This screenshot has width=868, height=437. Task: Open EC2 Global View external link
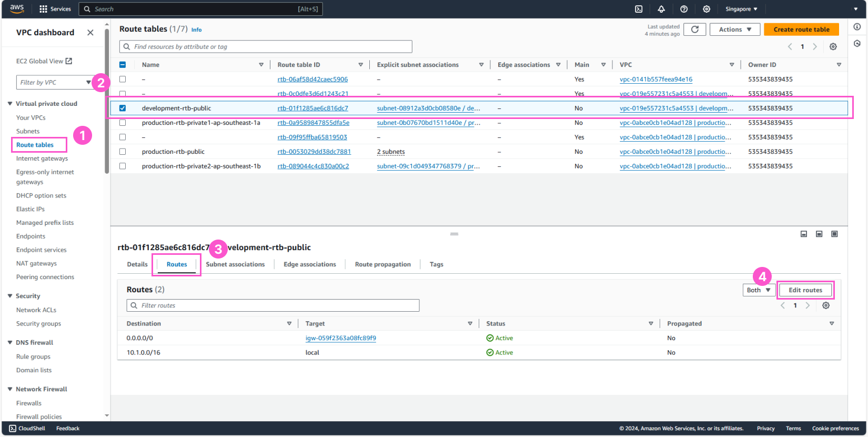tap(44, 61)
